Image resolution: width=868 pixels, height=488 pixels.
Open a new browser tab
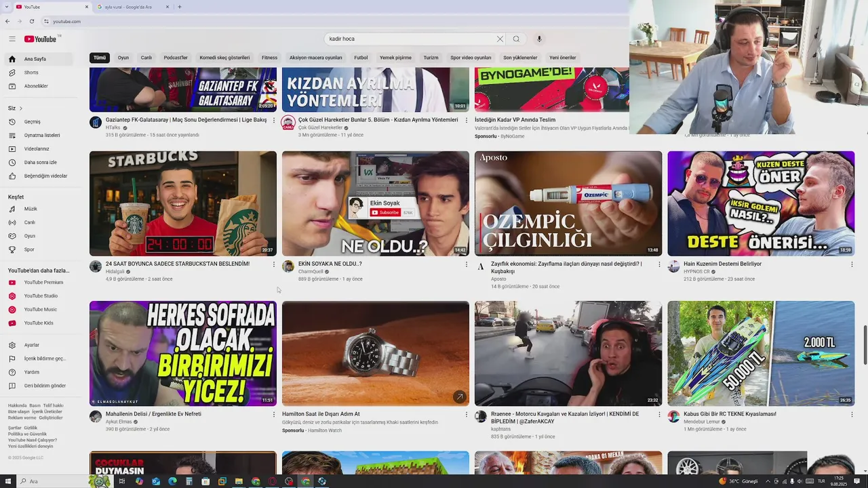[x=179, y=7]
